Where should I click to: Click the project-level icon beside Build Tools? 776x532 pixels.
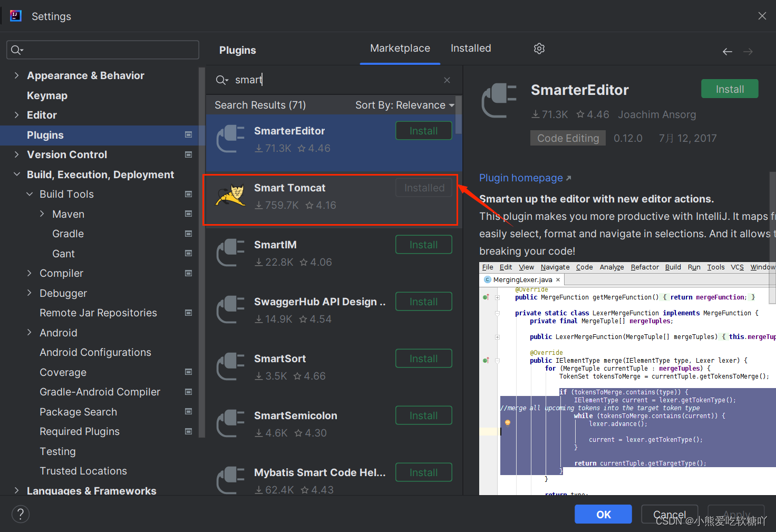tap(188, 194)
